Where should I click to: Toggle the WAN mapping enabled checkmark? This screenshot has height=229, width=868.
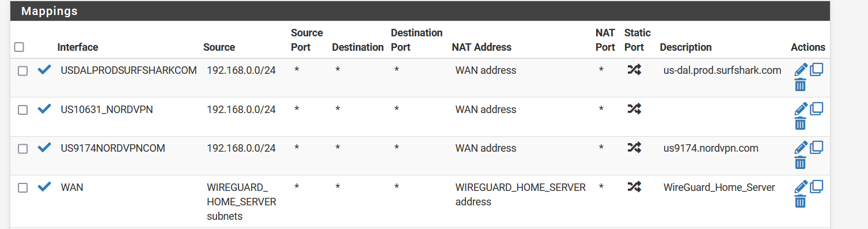(x=44, y=187)
